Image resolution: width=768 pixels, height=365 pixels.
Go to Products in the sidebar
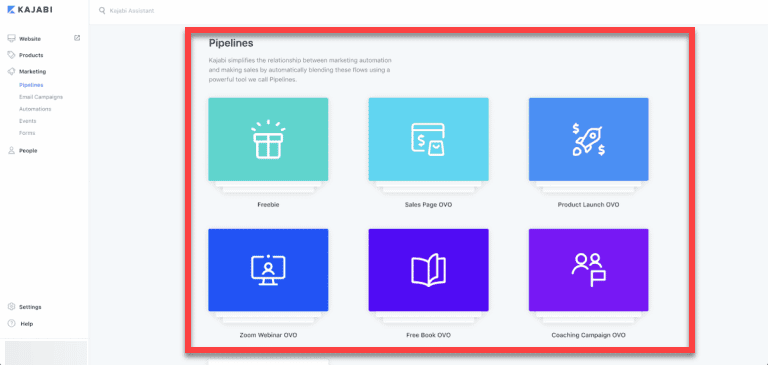tap(31, 55)
